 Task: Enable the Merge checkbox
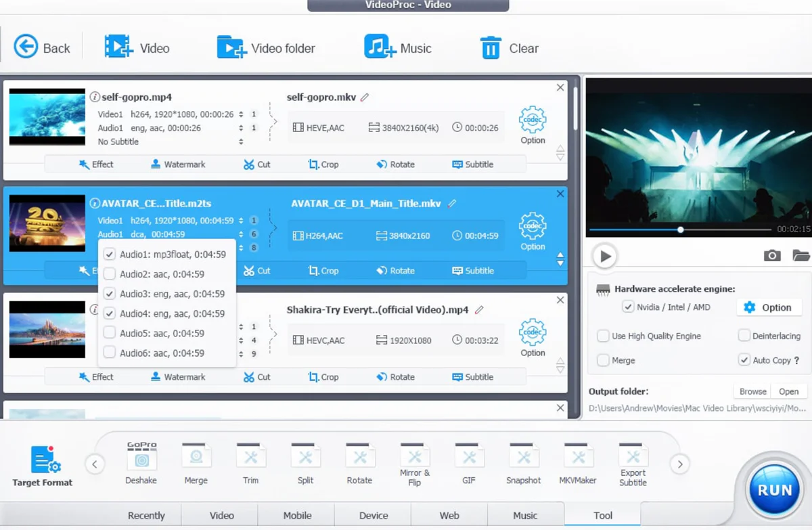point(602,360)
